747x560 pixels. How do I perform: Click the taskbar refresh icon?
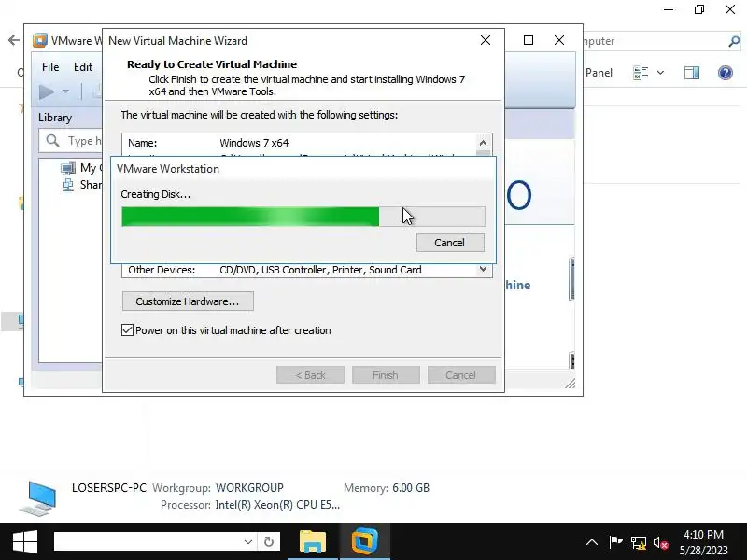pos(269,542)
